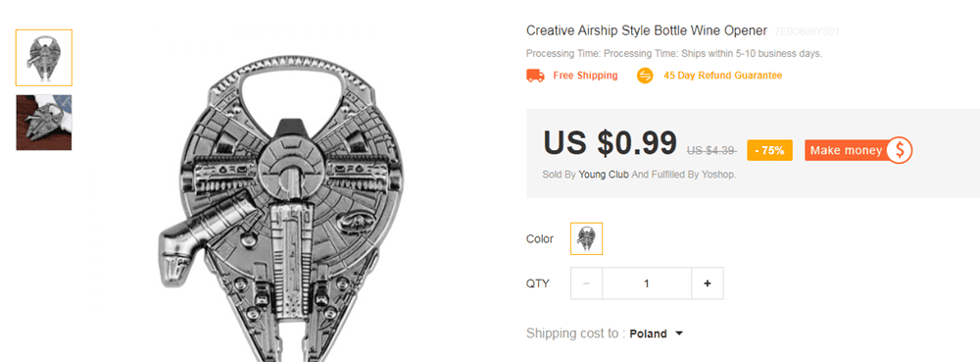980x362 pixels.
Task: Click the dollar sign circle icon
Action: [x=901, y=150]
